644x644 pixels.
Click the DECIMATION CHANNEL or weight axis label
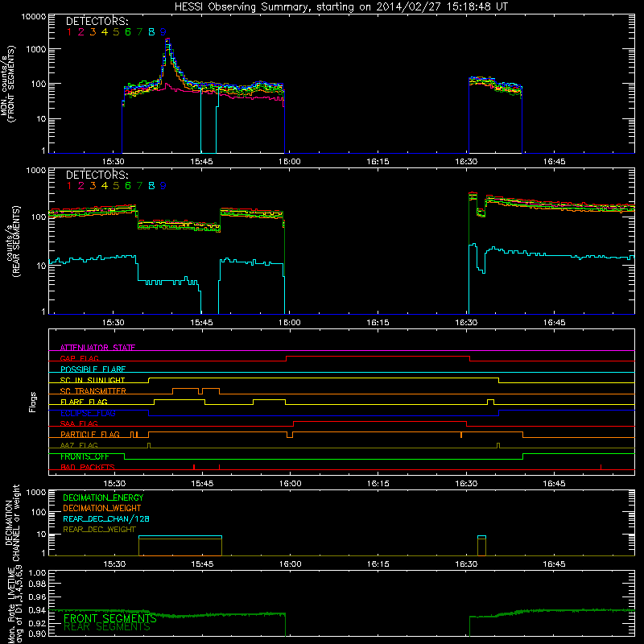click(12, 522)
